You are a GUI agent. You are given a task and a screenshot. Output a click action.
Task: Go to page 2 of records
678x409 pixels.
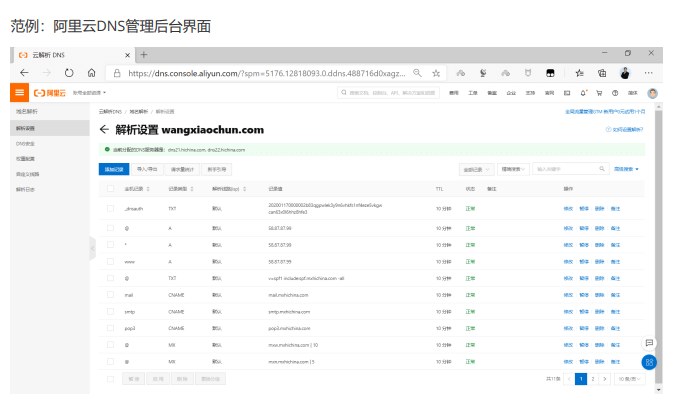(x=593, y=379)
